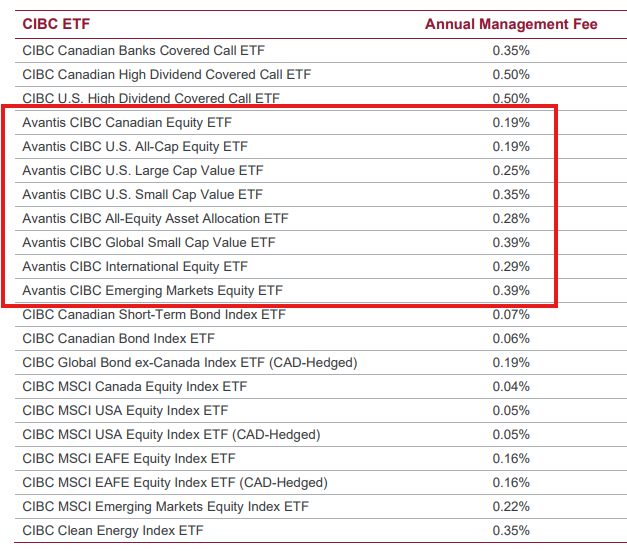Image resolution: width=627 pixels, height=551 pixels.
Task: Click "Avantis CIBC U.S. All-Cap Equity ETF" name
Action: point(135,147)
